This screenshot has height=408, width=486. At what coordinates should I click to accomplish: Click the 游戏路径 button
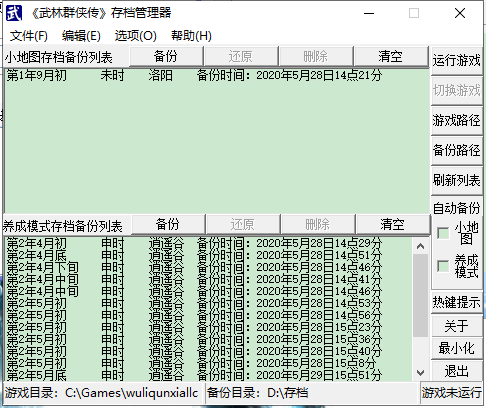point(457,120)
